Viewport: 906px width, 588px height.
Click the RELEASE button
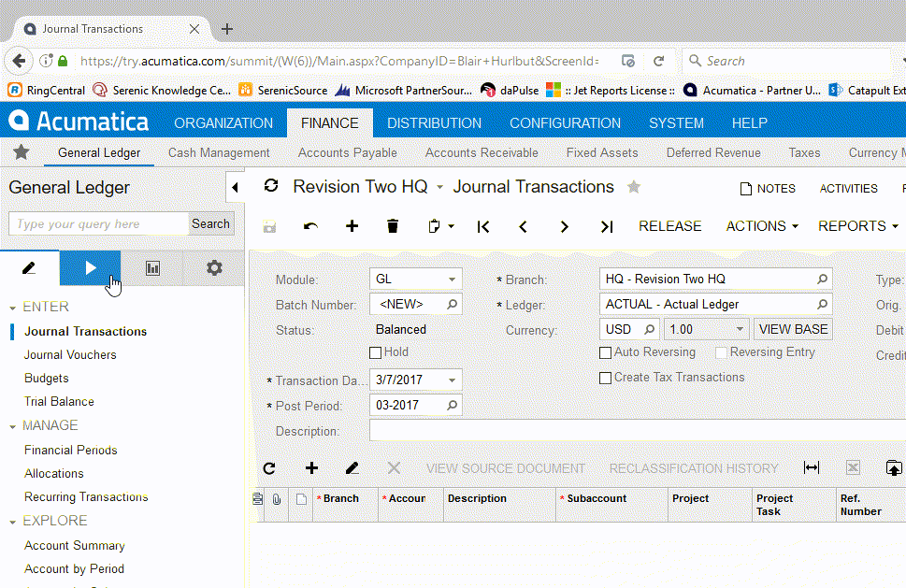tap(669, 226)
